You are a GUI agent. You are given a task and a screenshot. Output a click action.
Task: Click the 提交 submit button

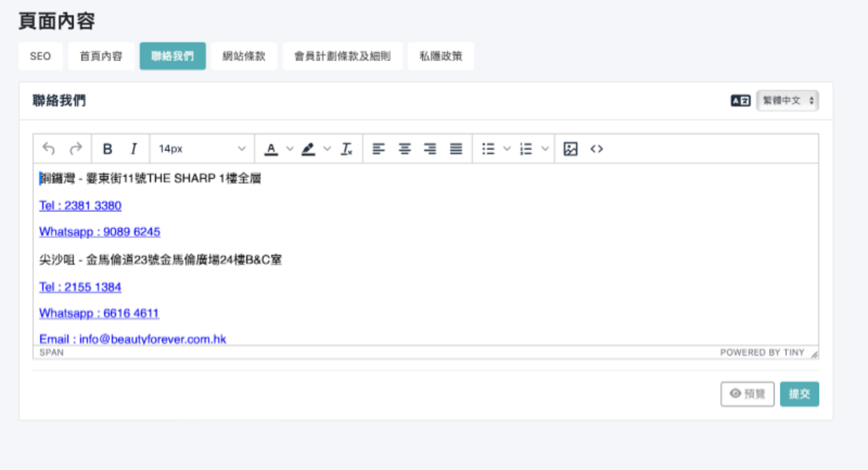click(x=799, y=394)
